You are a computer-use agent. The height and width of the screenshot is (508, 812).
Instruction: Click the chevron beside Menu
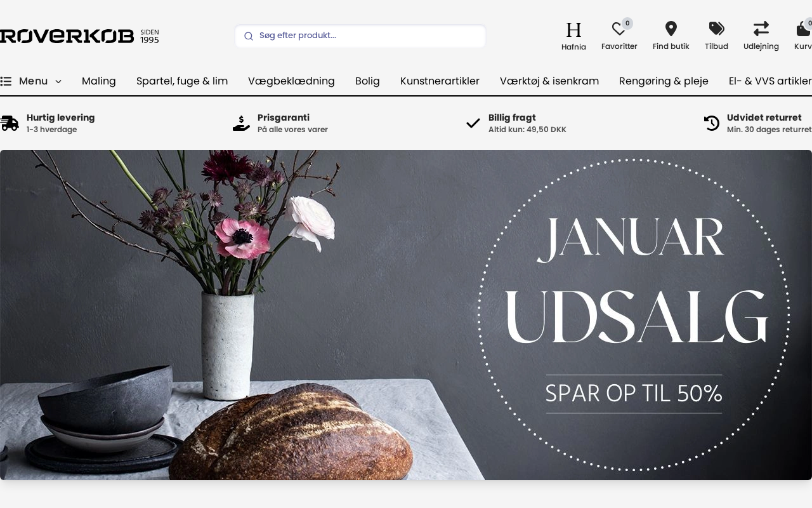(58, 82)
